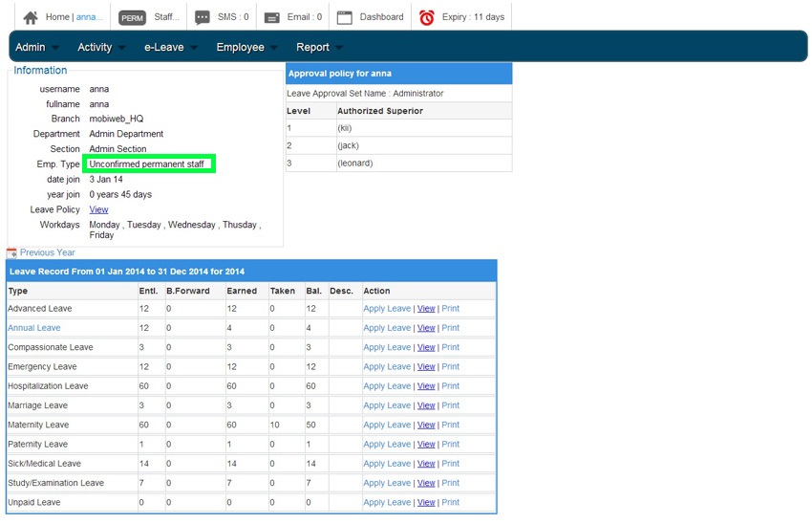Open the Activity menu
The image size is (812, 524).
click(95, 47)
